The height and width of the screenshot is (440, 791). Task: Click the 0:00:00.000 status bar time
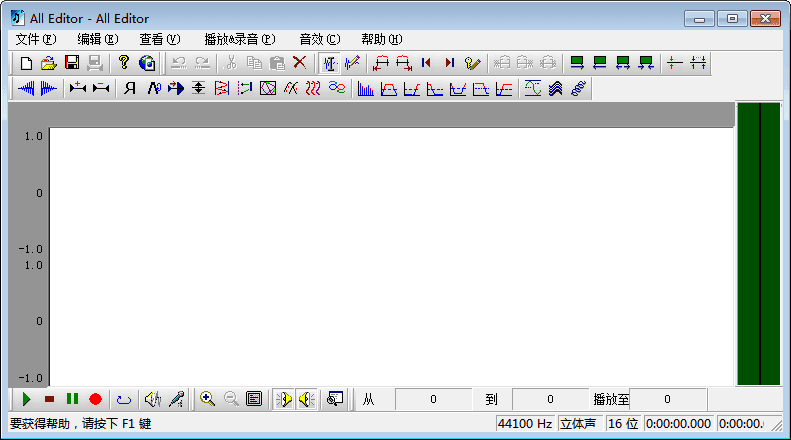(679, 424)
